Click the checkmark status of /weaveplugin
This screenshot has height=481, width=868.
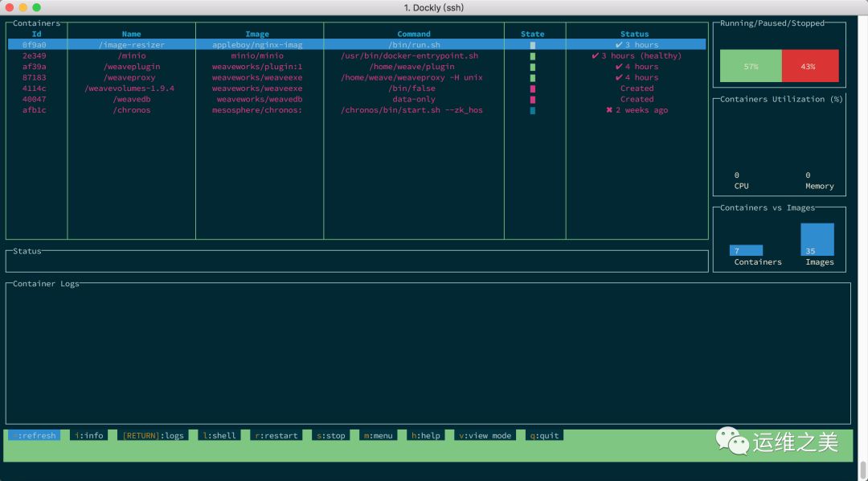[x=619, y=67]
